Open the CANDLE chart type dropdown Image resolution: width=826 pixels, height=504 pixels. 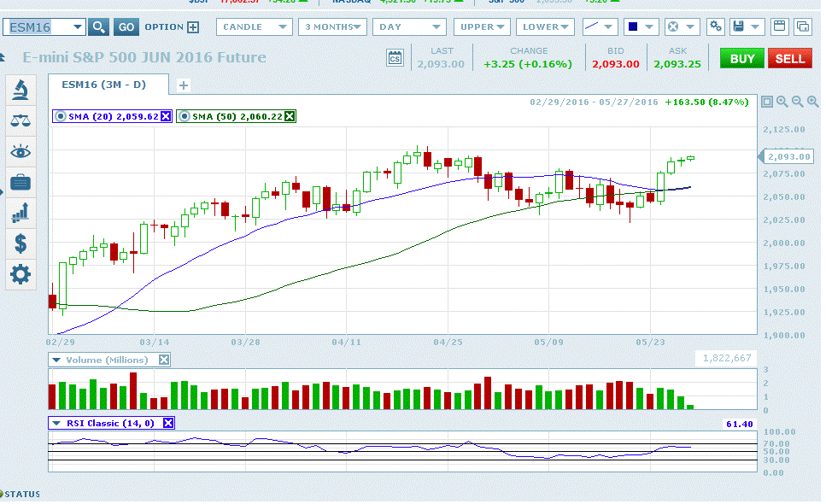coord(253,27)
